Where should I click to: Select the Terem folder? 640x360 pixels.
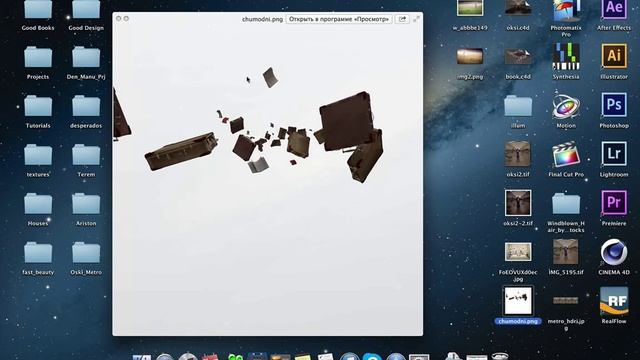click(x=86, y=155)
